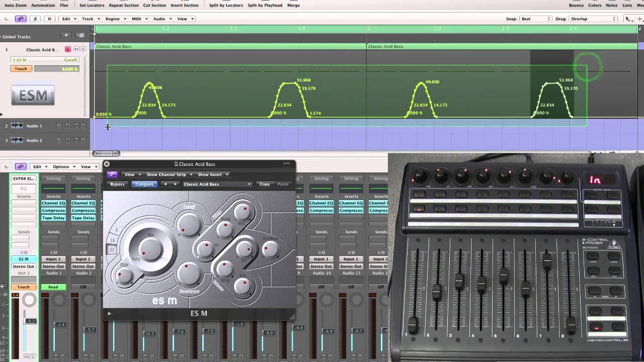Click the Audio 2 track waveform icon
This screenshot has height=362, width=644.
click(x=17, y=140)
